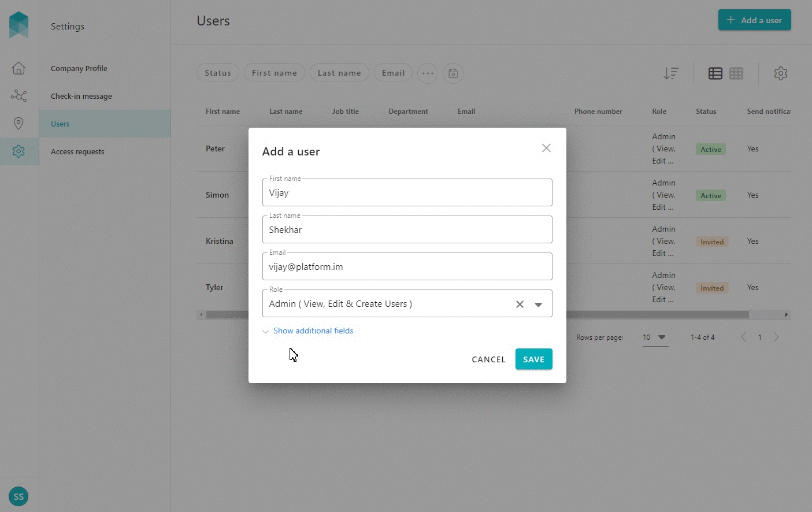
Task: Select the Email filter chip
Action: 393,73
